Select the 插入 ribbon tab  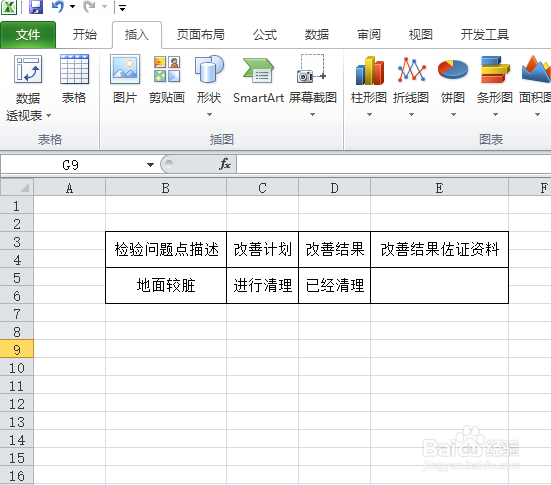[137, 34]
